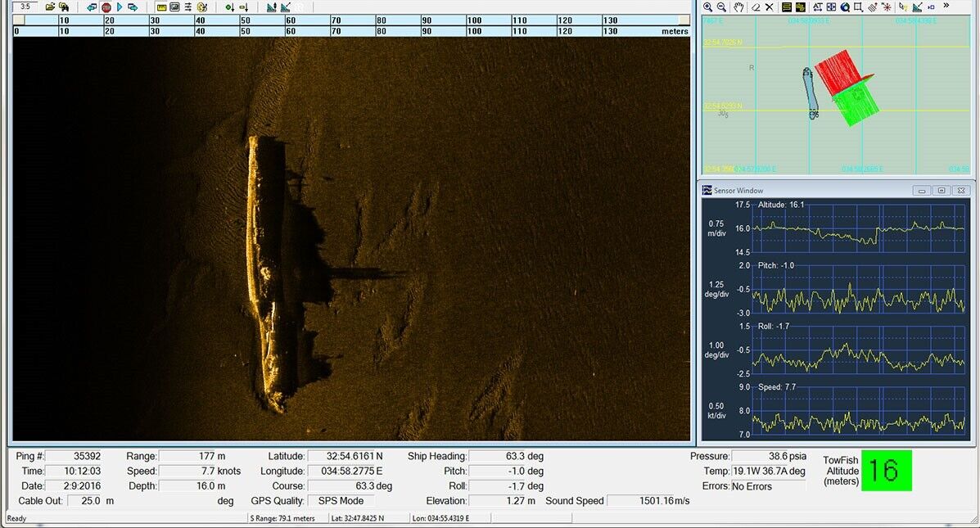
Task: Click the globe search icon in navigation toolbar
Action: (843, 7)
